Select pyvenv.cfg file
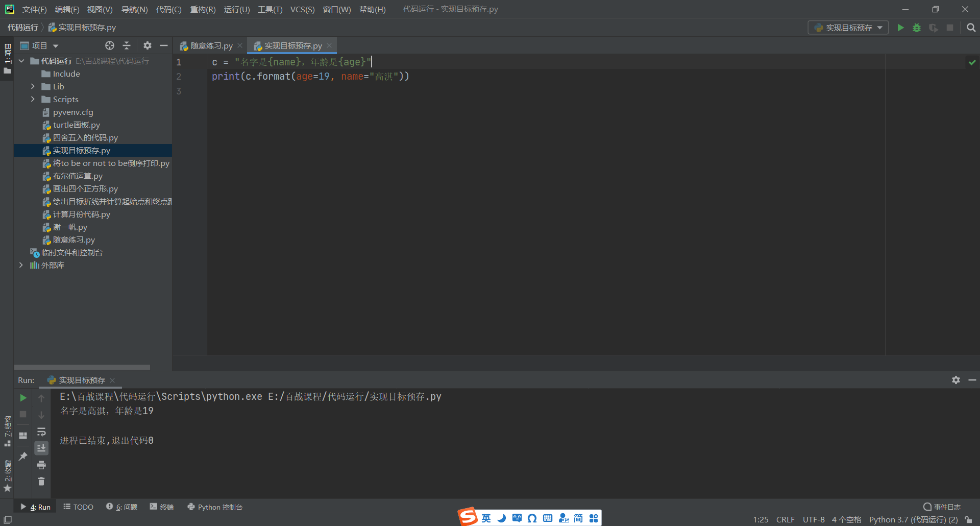The height and width of the screenshot is (526, 980). [73, 112]
